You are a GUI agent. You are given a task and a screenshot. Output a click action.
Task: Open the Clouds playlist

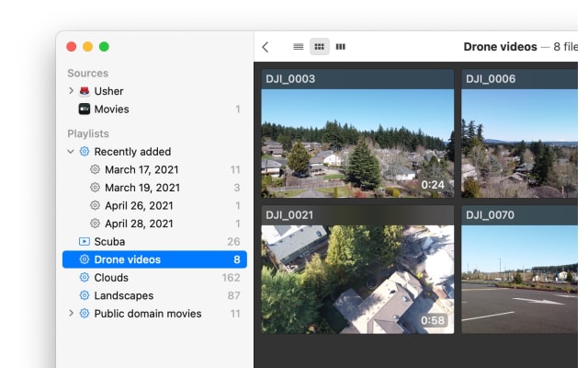(x=154, y=278)
